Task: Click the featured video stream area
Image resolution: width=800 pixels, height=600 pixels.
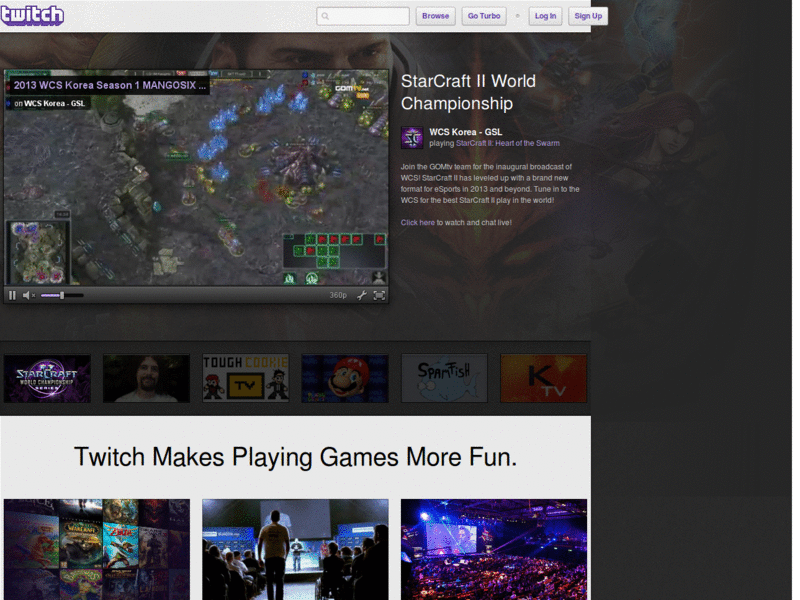Action: point(196,178)
